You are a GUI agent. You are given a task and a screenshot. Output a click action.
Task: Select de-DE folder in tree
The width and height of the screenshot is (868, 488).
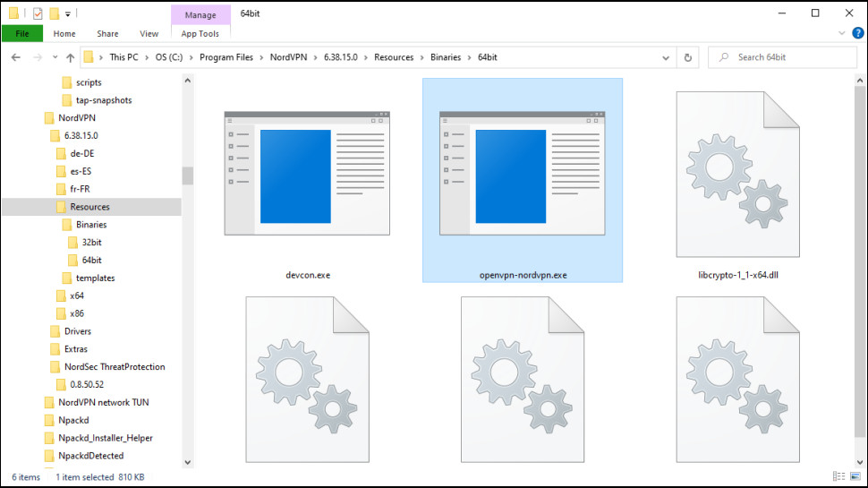(82, 153)
